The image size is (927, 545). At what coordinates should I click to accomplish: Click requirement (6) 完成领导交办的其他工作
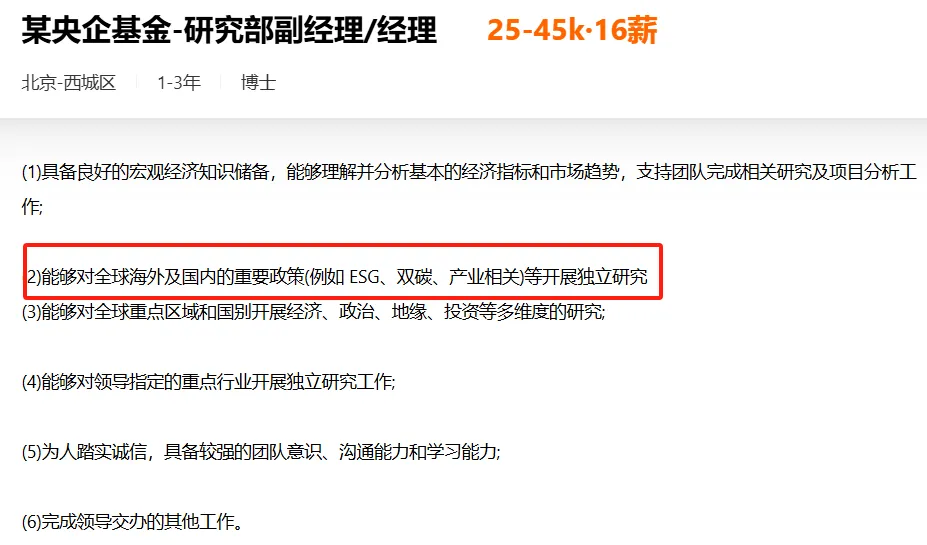132,521
